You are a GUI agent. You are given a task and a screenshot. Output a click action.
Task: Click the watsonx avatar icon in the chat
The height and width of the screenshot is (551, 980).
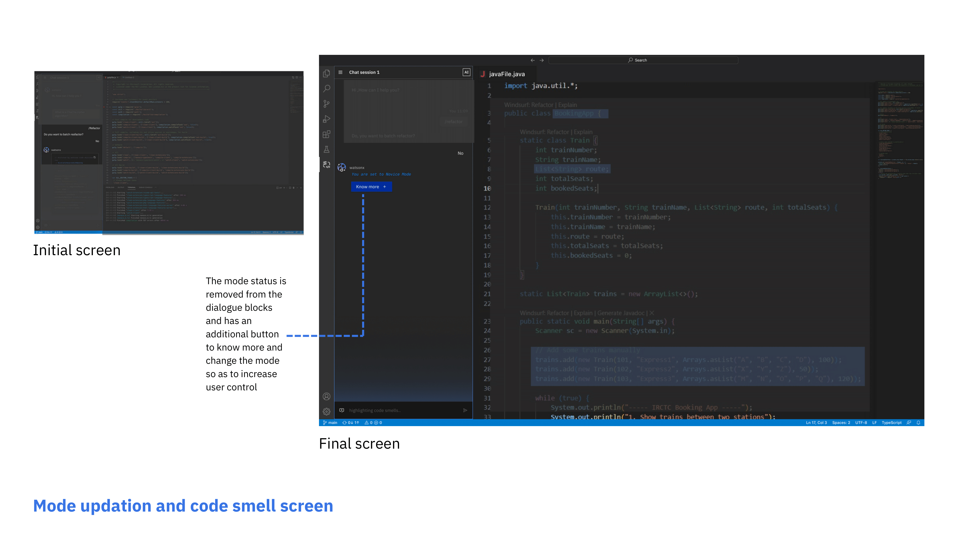point(342,167)
